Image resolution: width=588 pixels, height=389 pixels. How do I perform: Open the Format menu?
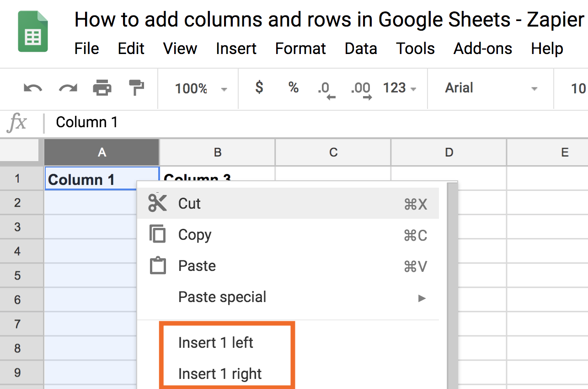point(300,49)
